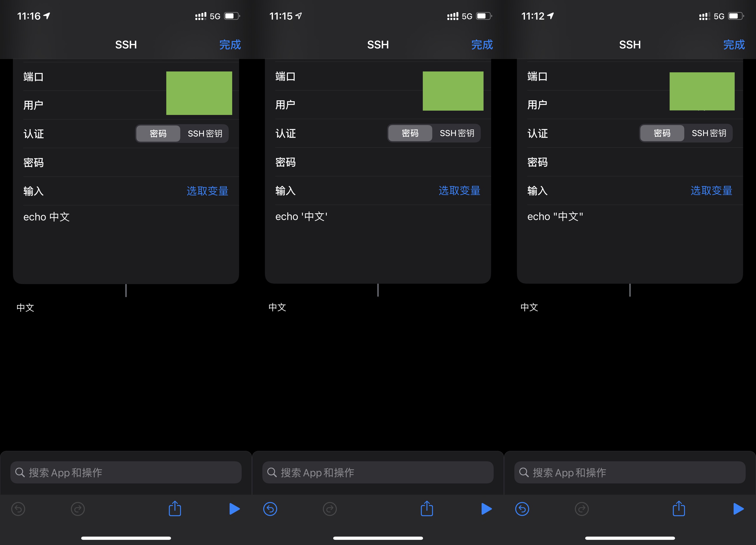Tap the share icon in the right screen
The width and height of the screenshot is (756, 545).
pyautogui.click(x=679, y=509)
